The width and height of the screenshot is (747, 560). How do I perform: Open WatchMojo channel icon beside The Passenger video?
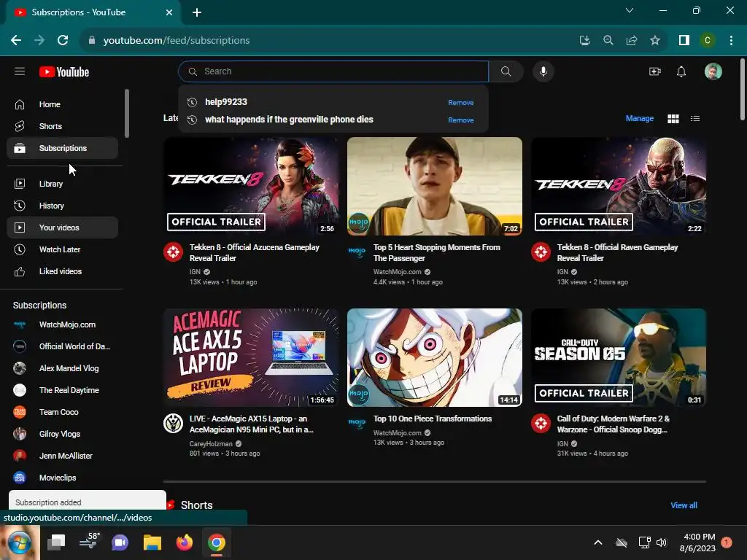[357, 252]
